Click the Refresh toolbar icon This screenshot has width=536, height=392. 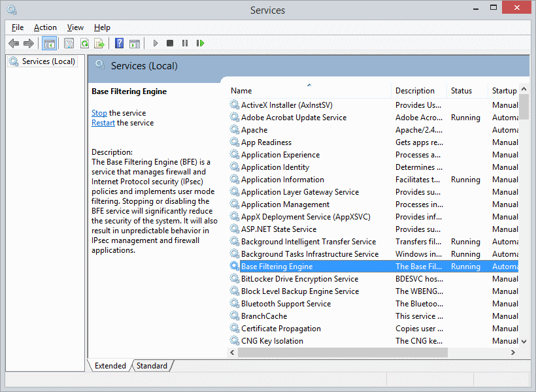coord(84,43)
